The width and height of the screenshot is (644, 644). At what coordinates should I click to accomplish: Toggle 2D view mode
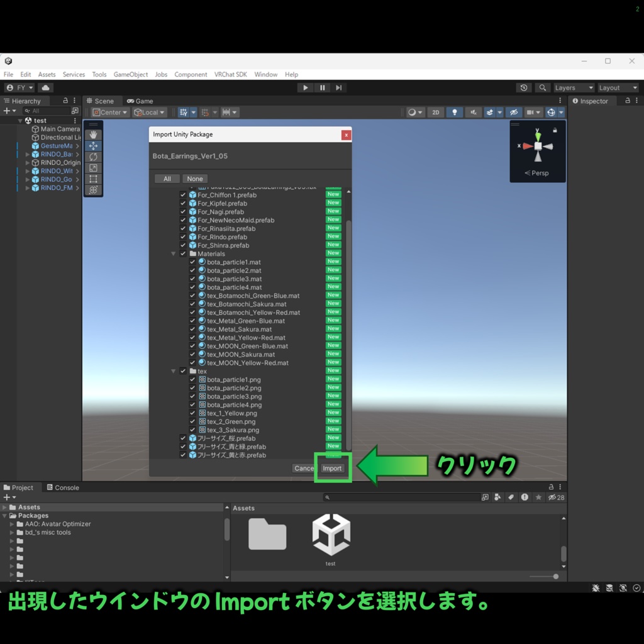coord(436,112)
